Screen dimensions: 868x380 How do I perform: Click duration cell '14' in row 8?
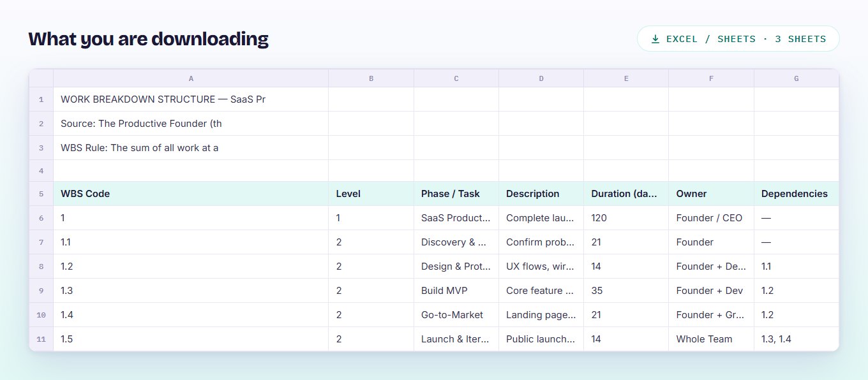[x=626, y=267]
